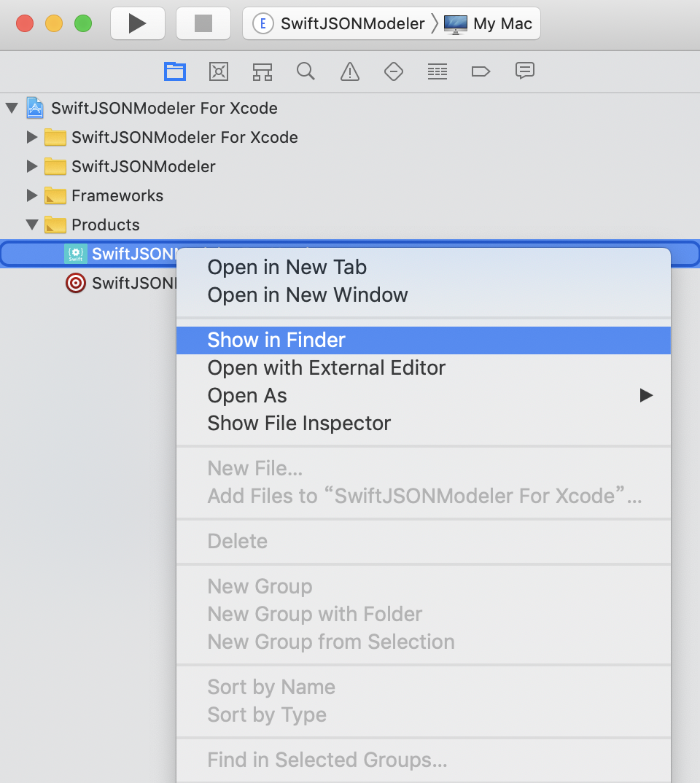Expand the SwiftJSONModeler folder
This screenshot has height=783, width=700.
(32, 165)
